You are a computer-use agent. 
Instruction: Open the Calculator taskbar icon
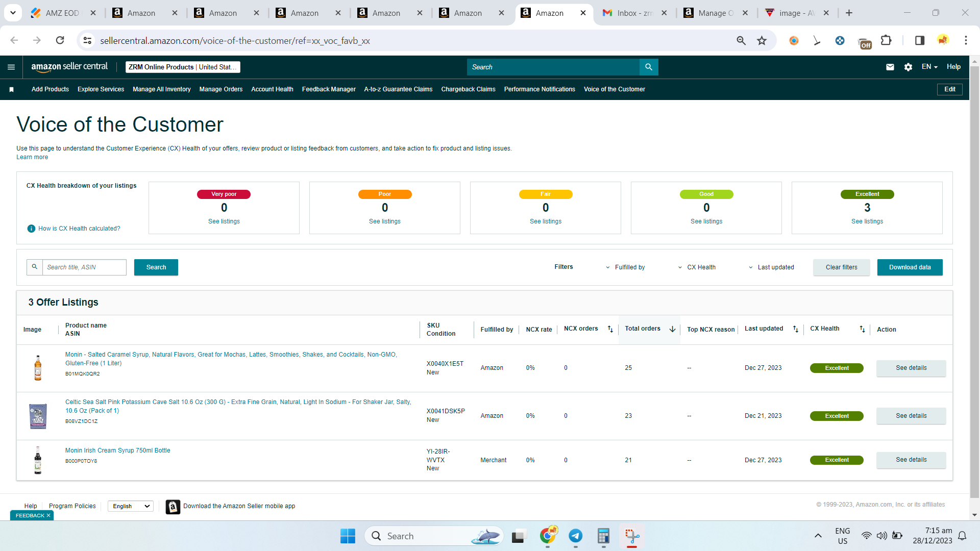tap(603, 536)
